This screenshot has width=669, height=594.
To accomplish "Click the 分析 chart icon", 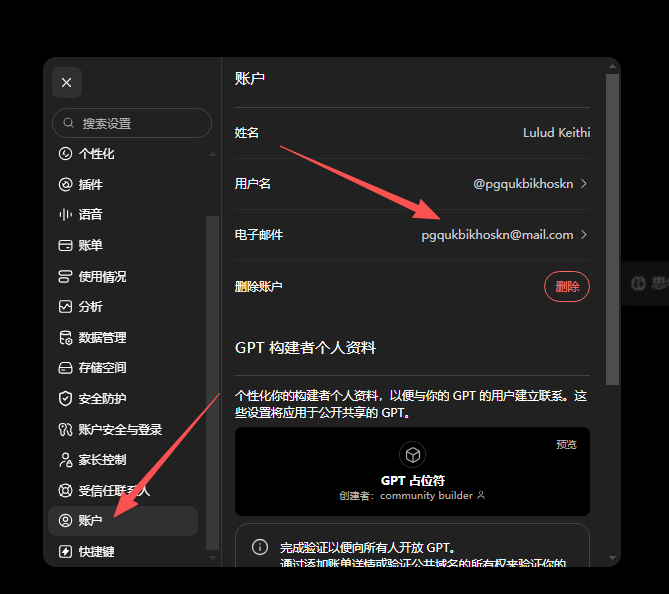I will pos(65,306).
